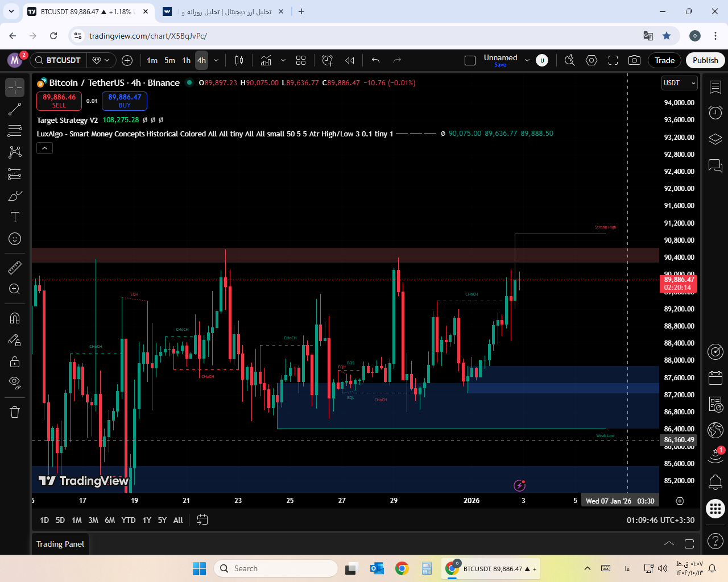
Task: Click the Publish button
Action: 705,60
